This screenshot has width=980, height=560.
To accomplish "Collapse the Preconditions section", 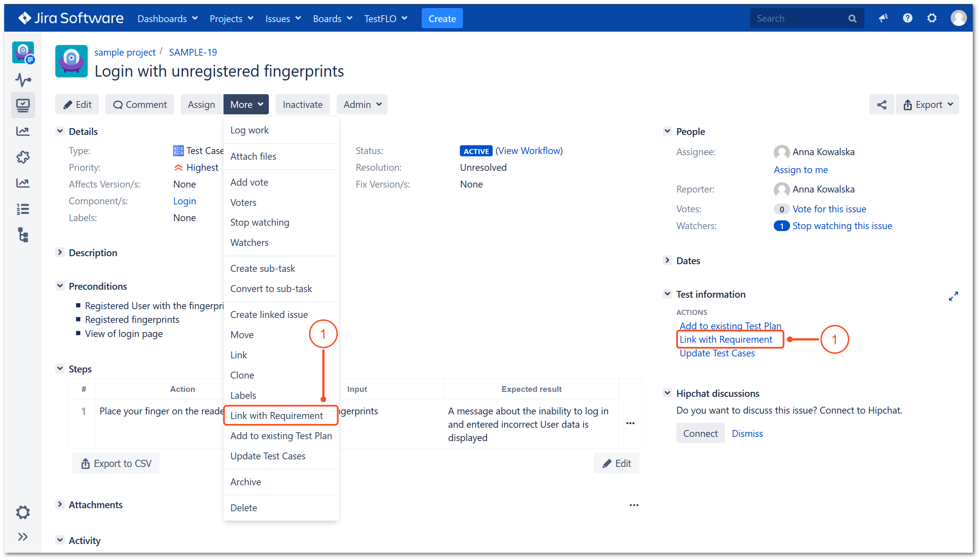I will pos(60,286).
